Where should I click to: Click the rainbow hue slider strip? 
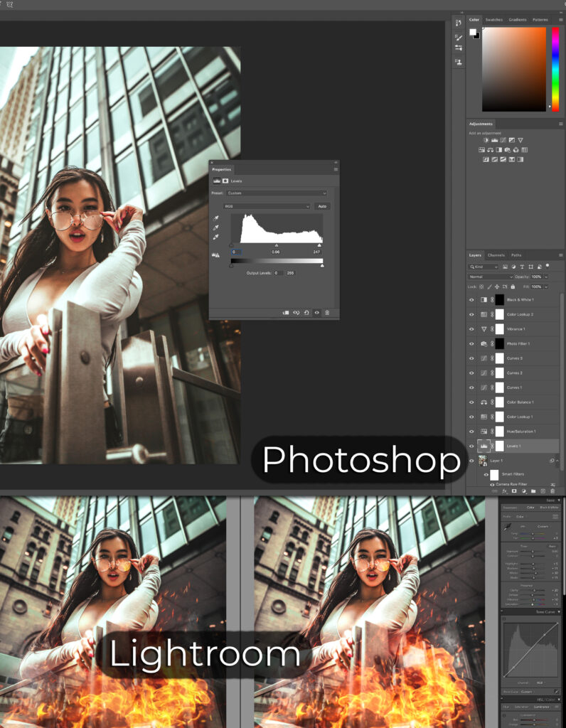point(555,69)
